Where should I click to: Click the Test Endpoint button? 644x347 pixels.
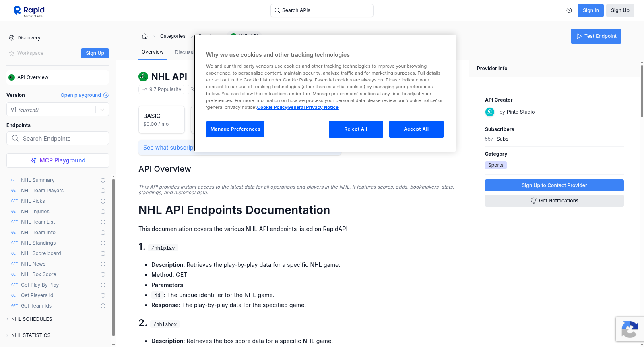(596, 36)
